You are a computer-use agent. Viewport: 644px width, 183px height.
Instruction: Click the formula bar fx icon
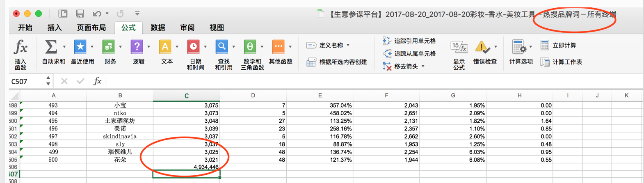pos(97,81)
